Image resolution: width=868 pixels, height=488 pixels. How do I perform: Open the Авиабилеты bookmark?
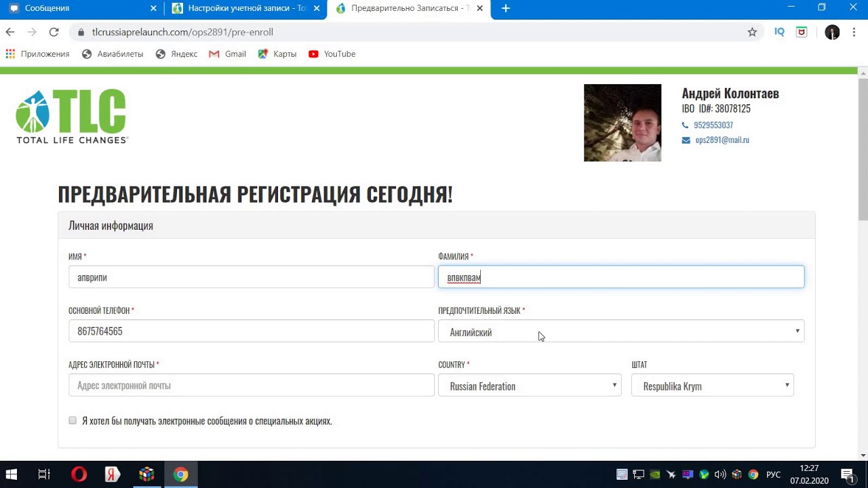113,54
